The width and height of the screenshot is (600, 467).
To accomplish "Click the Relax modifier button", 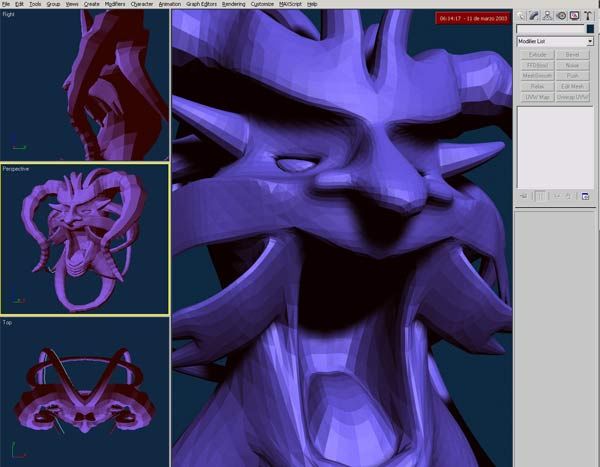I will 537,87.
